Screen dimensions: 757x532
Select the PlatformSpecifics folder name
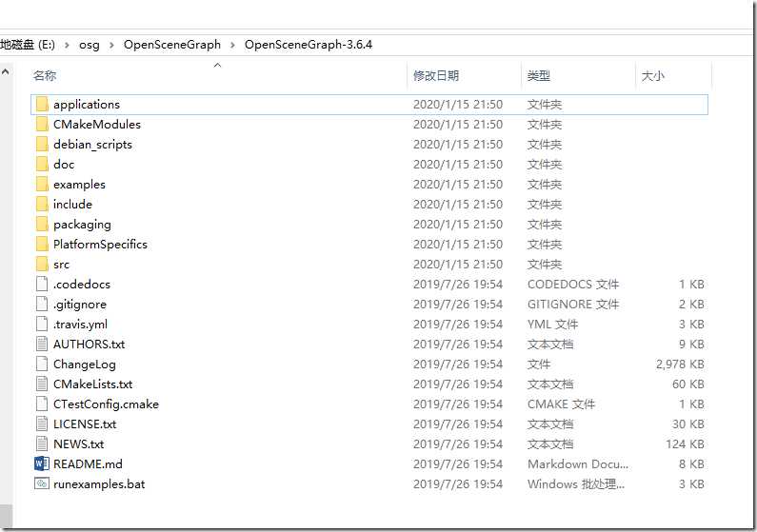tap(100, 245)
